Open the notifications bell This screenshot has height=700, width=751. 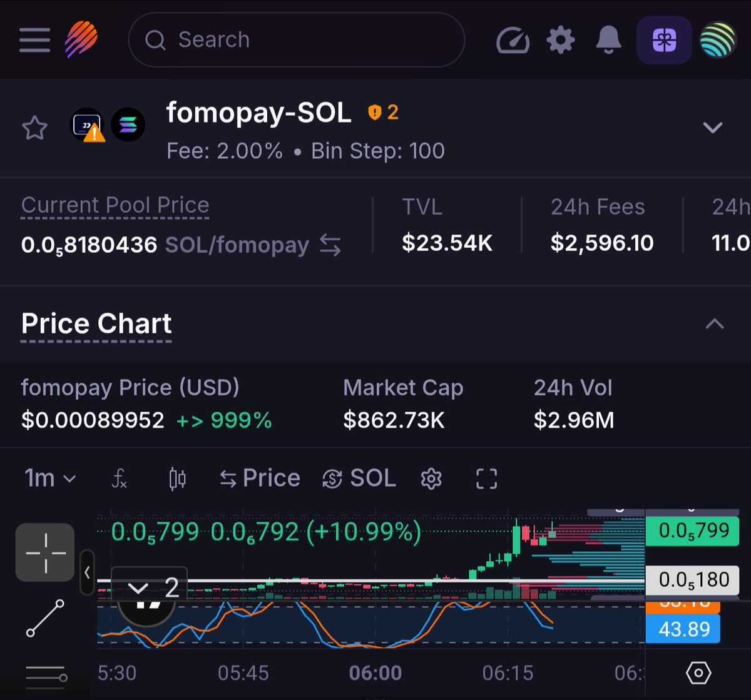tap(608, 40)
